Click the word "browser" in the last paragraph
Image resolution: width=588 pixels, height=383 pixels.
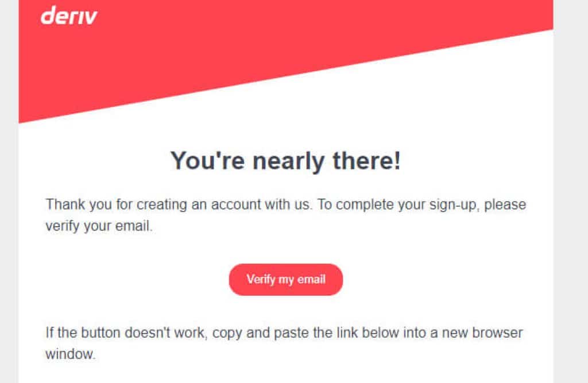coord(497,332)
